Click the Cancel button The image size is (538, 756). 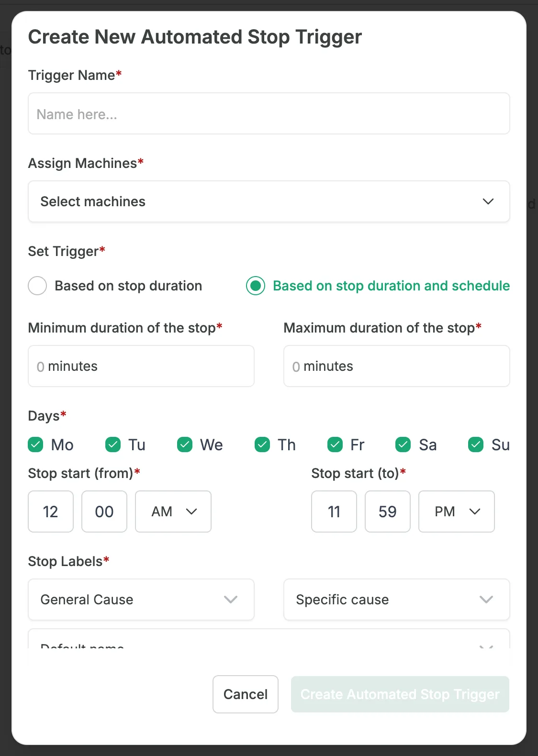[x=246, y=694]
